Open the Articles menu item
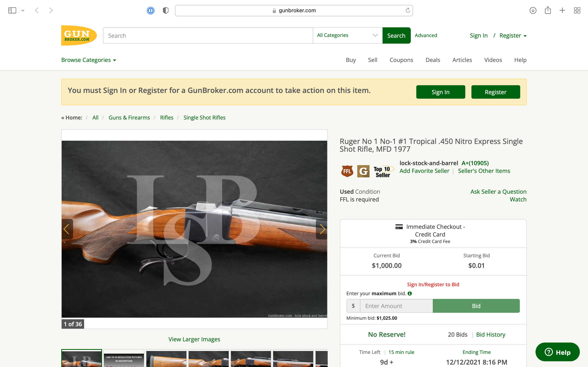 coord(462,60)
